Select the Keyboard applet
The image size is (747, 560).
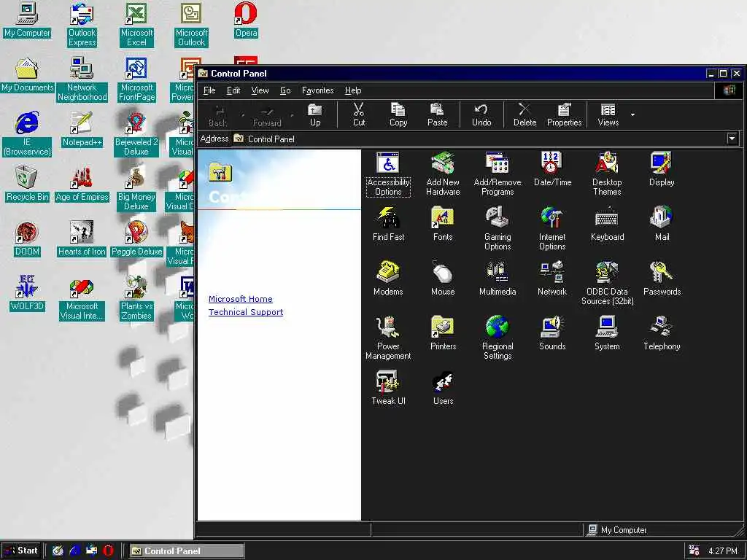click(x=607, y=224)
